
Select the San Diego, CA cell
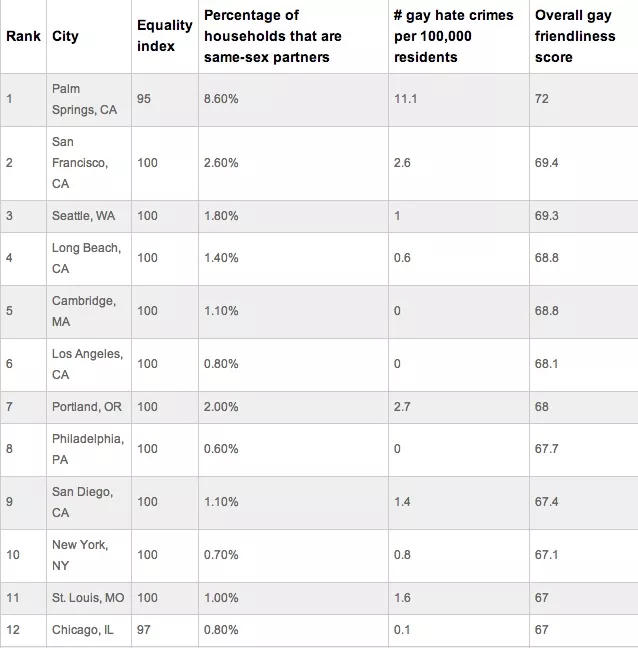89,503
